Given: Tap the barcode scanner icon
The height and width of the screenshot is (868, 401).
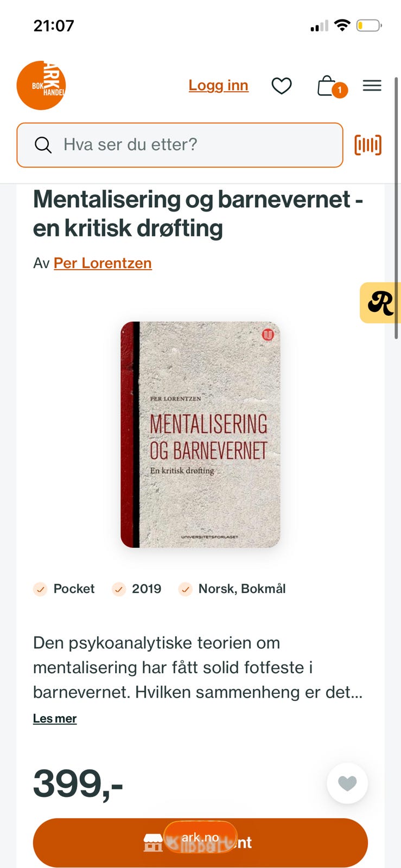Looking at the screenshot, I should (x=368, y=145).
